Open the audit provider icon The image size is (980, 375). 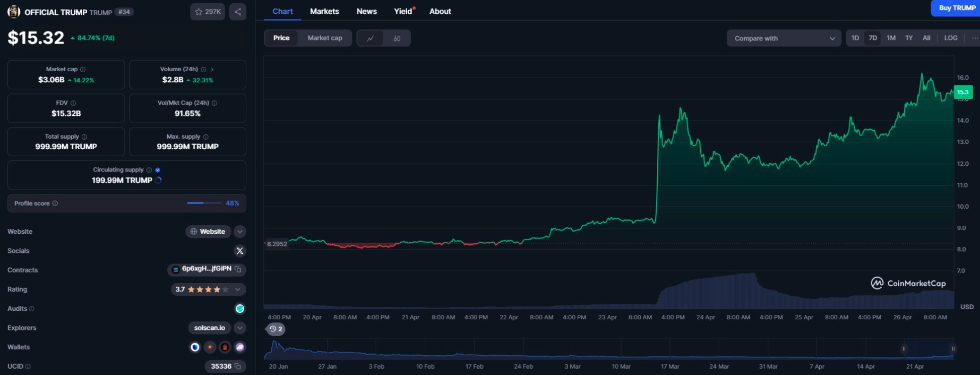tap(240, 309)
